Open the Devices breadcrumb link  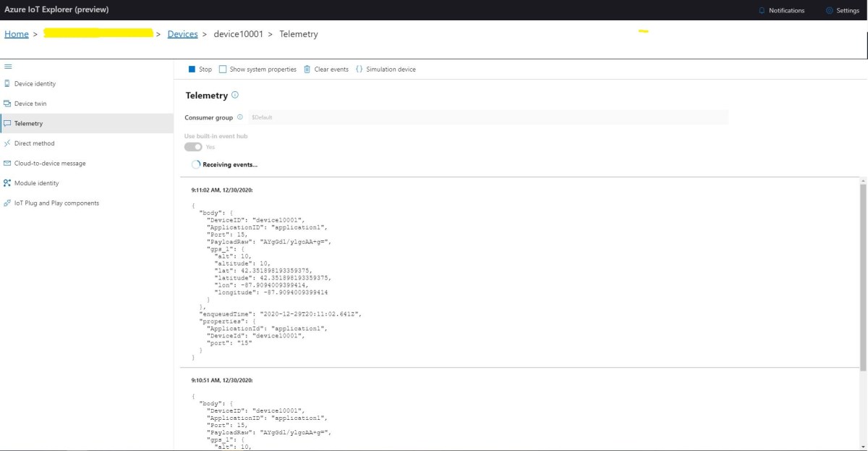[x=182, y=33]
